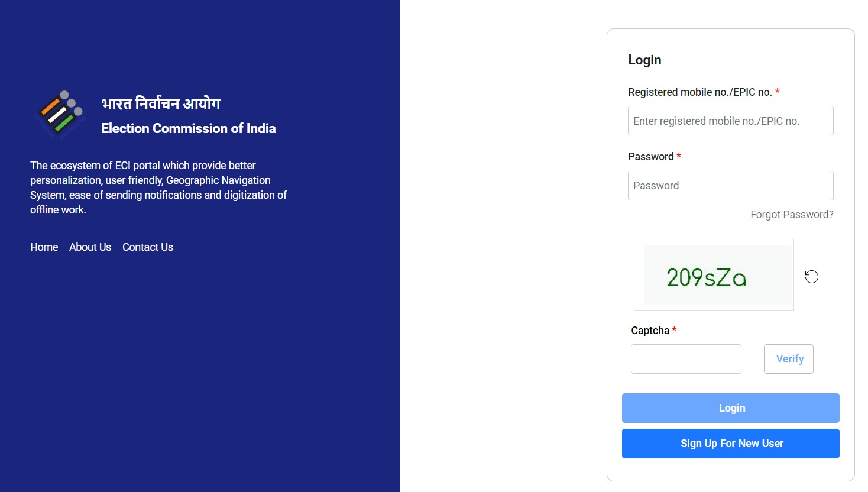Open the Home page

click(44, 247)
